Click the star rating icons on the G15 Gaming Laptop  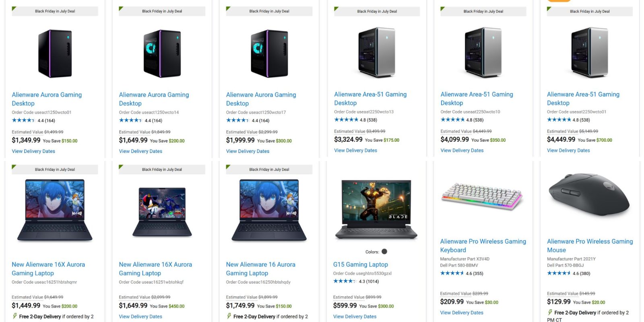[x=345, y=281]
